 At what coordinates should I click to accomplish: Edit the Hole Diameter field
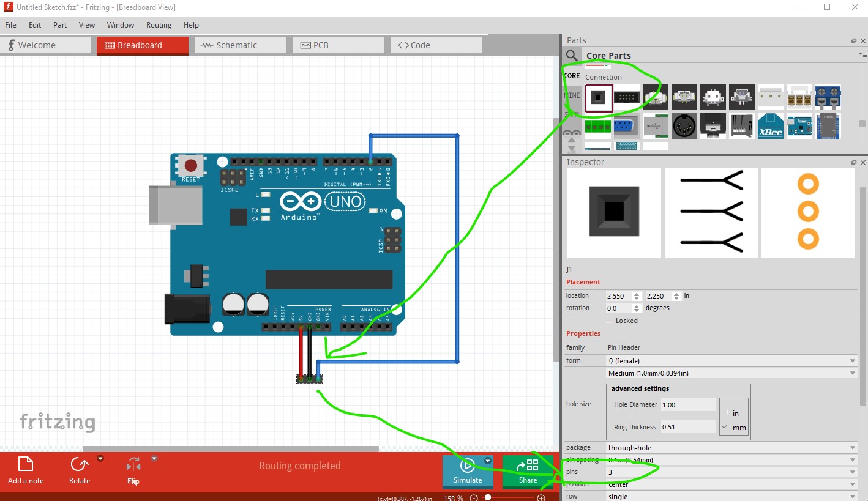[687, 404]
